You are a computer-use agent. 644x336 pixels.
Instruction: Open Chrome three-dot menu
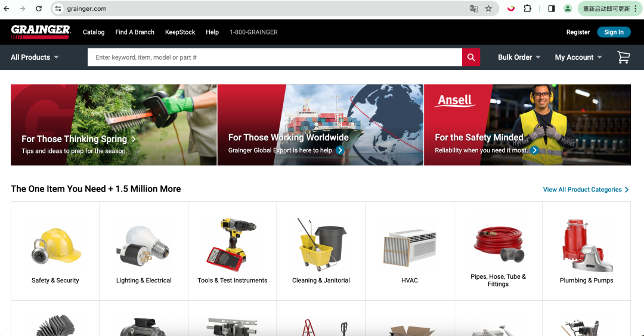[x=636, y=8]
